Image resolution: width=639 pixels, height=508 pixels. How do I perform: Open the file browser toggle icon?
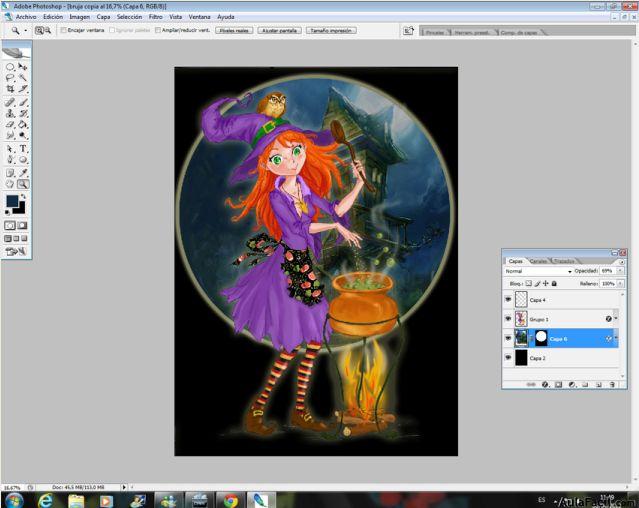pos(408,31)
